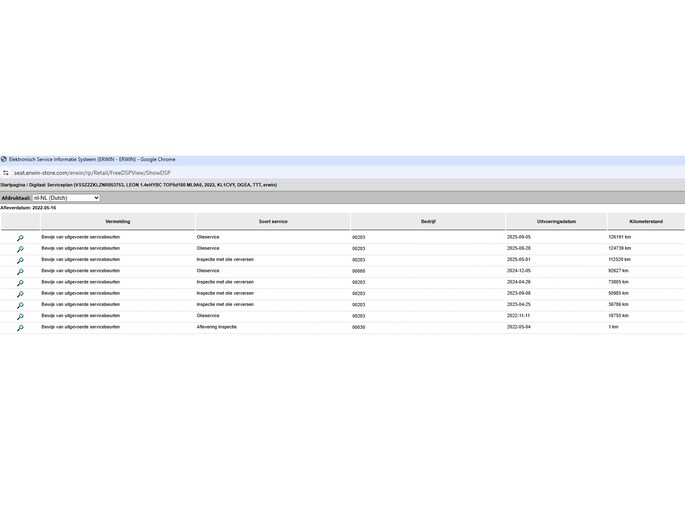The width and height of the screenshot is (685, 514).
Task: Click magnifier icon for the 124739 km service
Action: click(19, 249)
